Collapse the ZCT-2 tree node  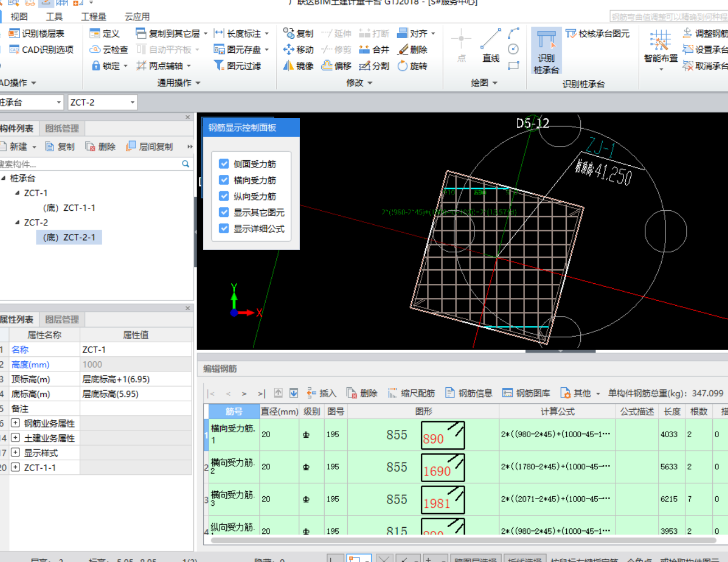[17, 223]
